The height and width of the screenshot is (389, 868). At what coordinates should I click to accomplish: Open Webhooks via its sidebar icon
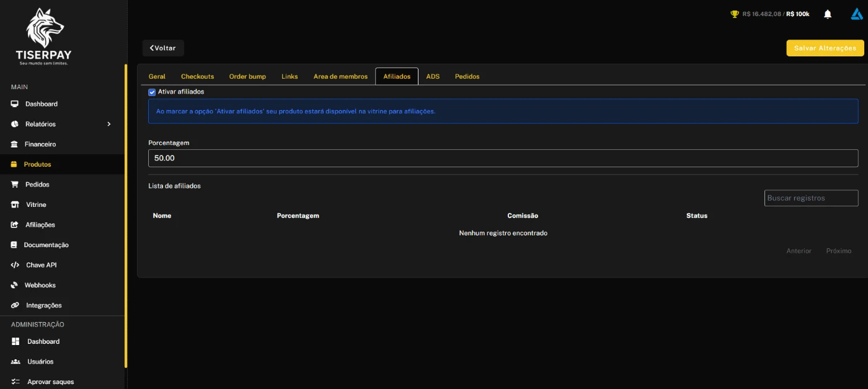click(14, 285)
